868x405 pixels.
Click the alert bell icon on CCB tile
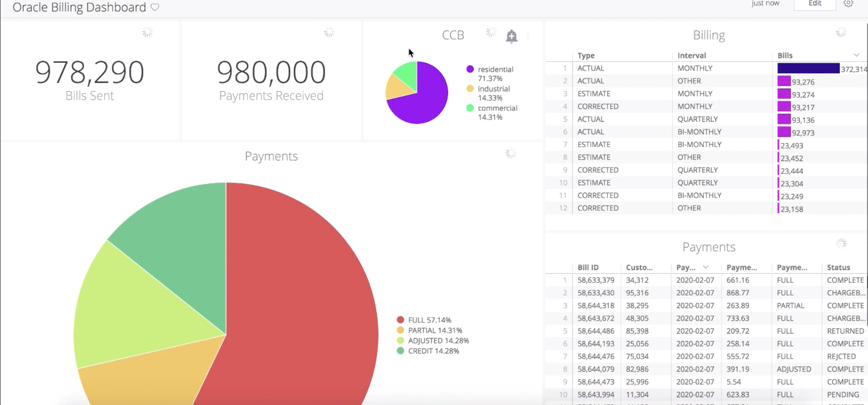511,36
